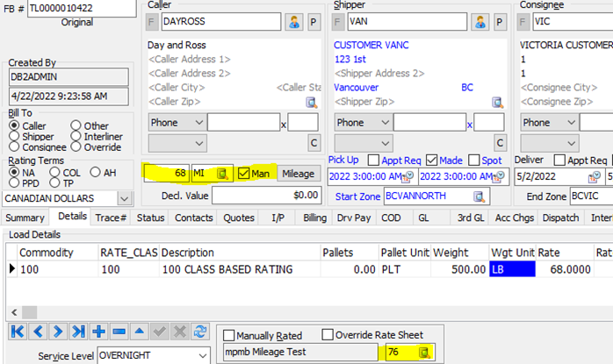Open empty dropdown below Consignee Phone
The width and height of the screenshot is (613, 364).
(x=550, y=143)
